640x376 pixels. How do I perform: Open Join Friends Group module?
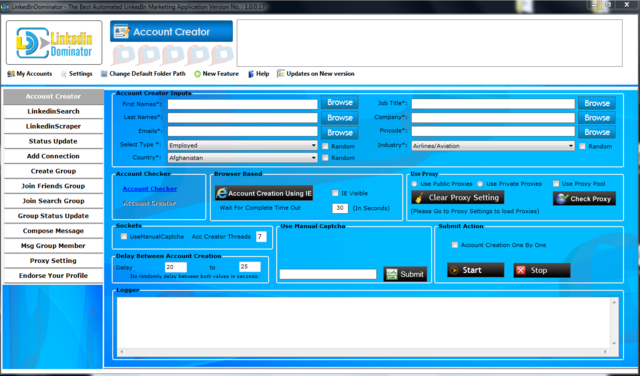coord(53,186)
